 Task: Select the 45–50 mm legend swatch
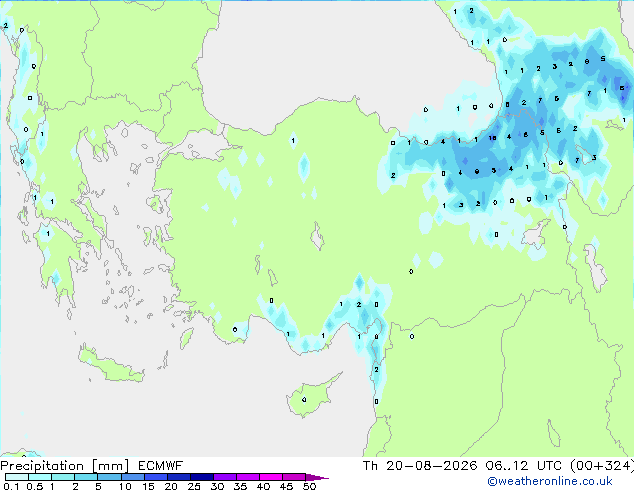coord(294,477)
